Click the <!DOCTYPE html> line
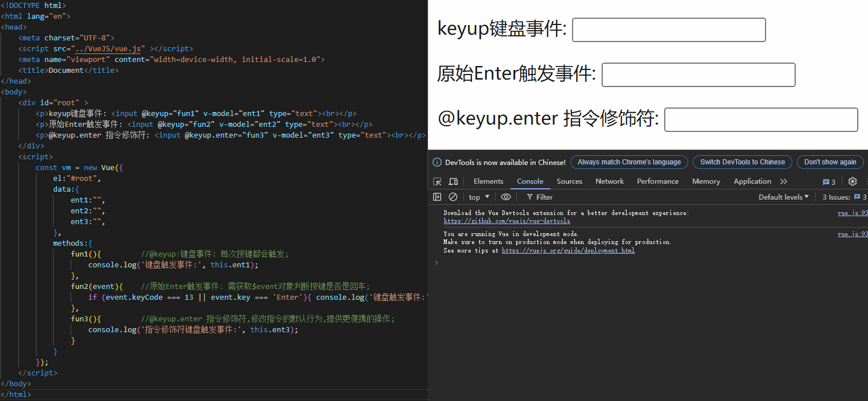This screenshot has height=401, width=868. click(34, 6)
